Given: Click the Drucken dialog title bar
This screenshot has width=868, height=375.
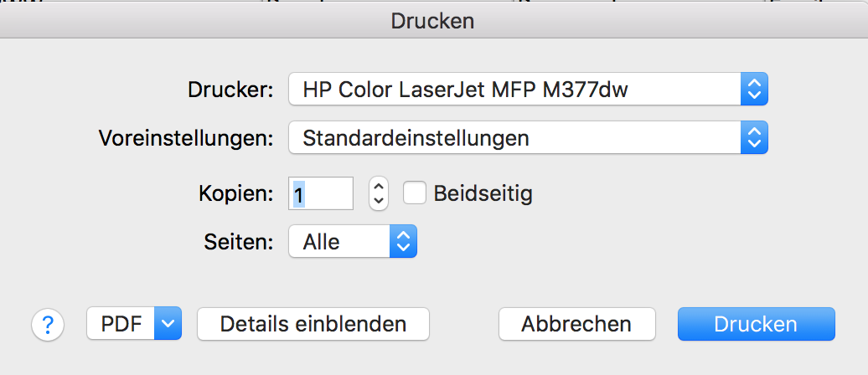Looking at the screenshot, I should pos(432,21).
